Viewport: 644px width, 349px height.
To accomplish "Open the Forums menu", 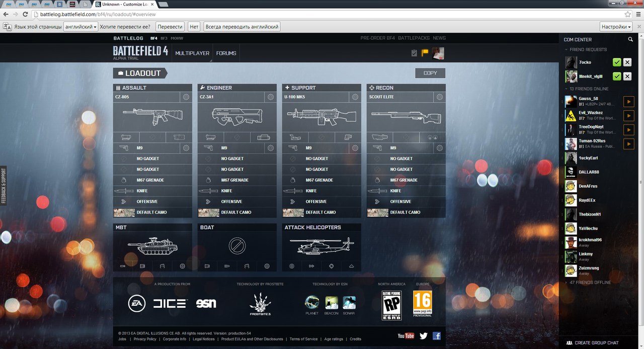I will (226, 53).
